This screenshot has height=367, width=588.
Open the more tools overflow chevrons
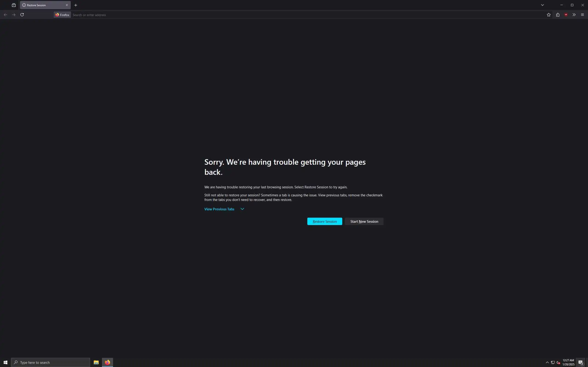coord(574,15)
